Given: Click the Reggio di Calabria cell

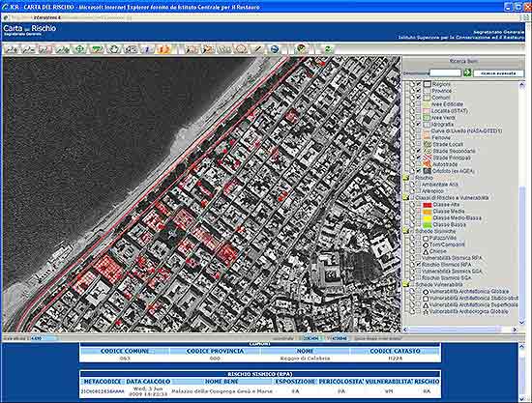Looking at the screenshot, I should click(305, 359).
